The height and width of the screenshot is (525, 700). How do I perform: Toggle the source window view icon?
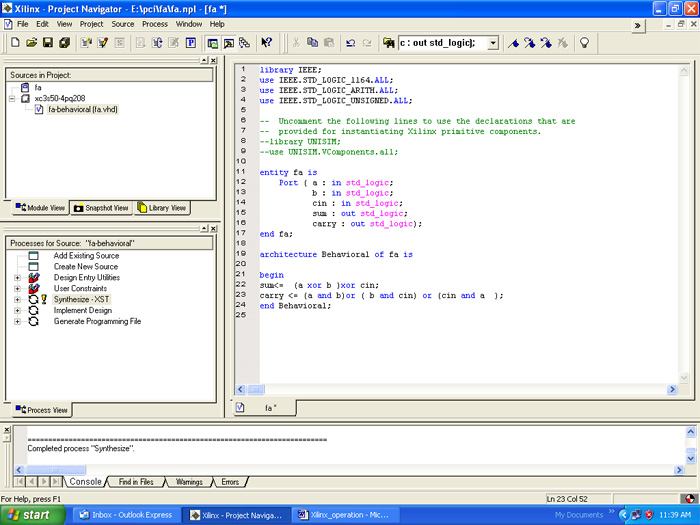[x=213, y=43]
